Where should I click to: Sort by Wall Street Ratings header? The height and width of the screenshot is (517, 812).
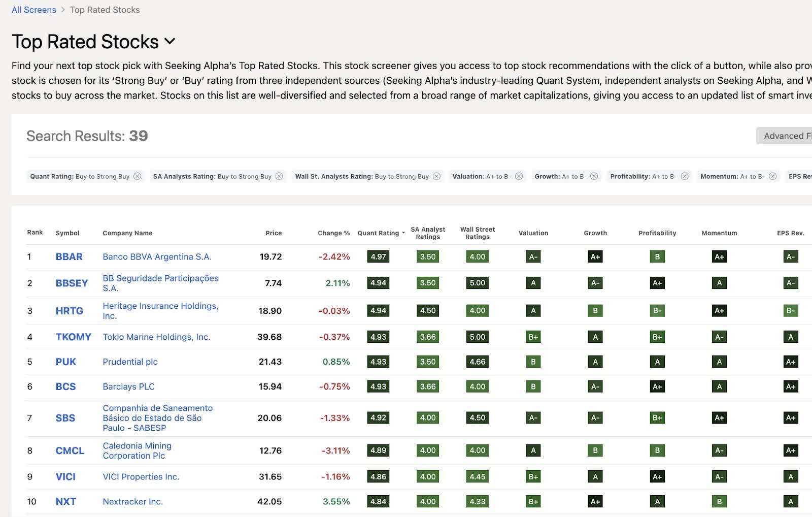[x=478, y=233]
